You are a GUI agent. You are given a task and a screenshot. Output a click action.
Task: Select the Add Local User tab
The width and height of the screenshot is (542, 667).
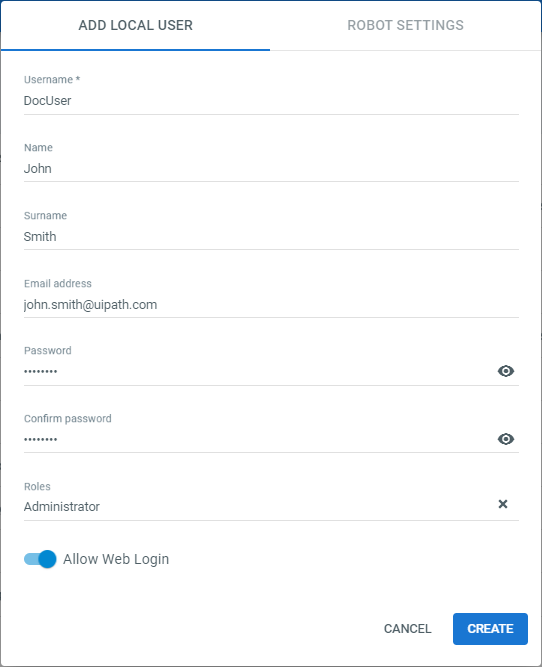[x=135, y=26]
